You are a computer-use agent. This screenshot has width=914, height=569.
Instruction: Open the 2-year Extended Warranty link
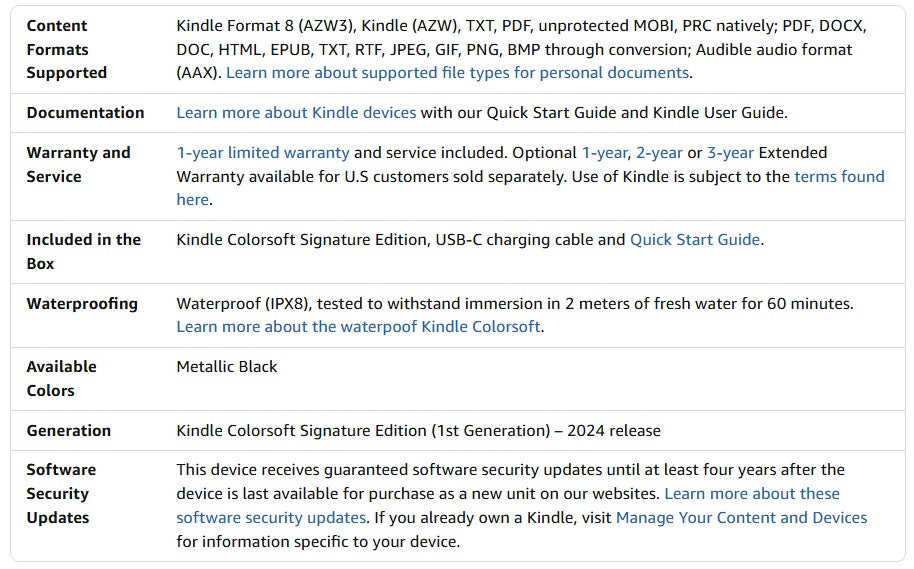click(659, 153)
